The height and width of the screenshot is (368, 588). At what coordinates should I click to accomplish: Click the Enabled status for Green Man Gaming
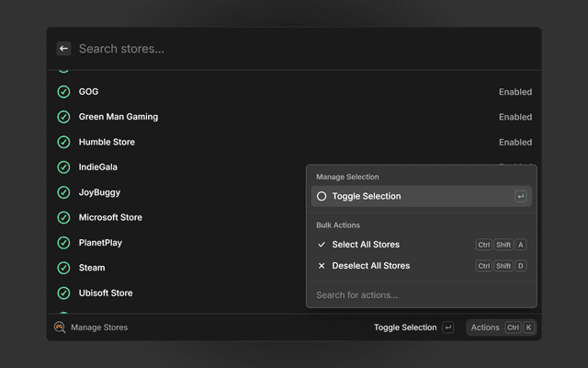(x=515, y=117)
